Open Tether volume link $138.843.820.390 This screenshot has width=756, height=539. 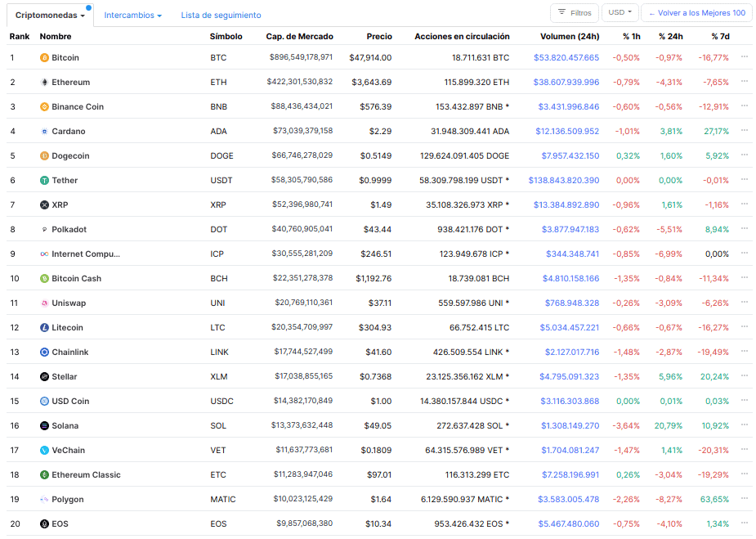pyautogui.click(x=564, y=181)
